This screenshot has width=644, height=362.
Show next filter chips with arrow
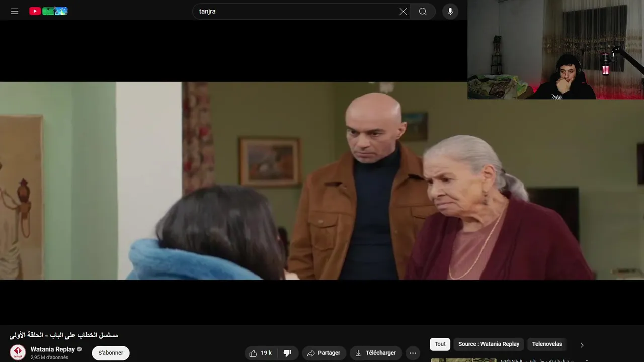coord(582,345)
